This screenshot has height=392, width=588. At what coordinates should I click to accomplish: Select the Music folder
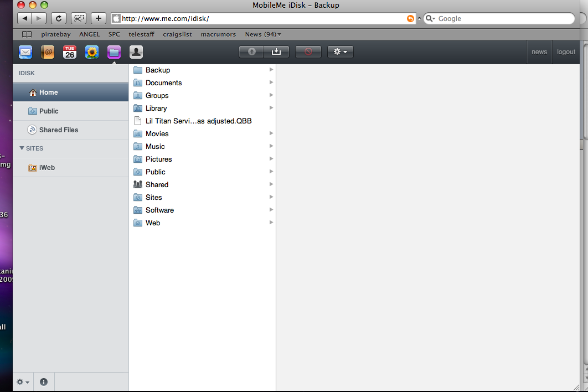(x=203, y=147)
